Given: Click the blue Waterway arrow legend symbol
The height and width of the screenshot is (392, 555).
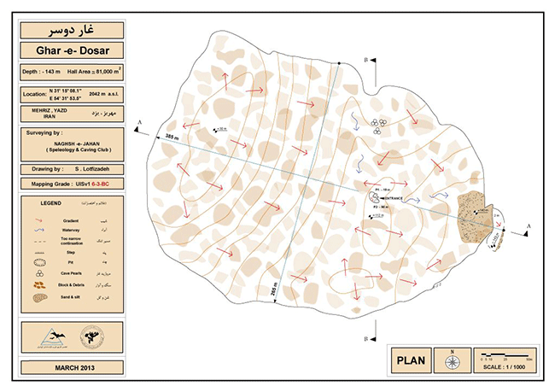Looking at the screenshot, I should pos(38,231).
